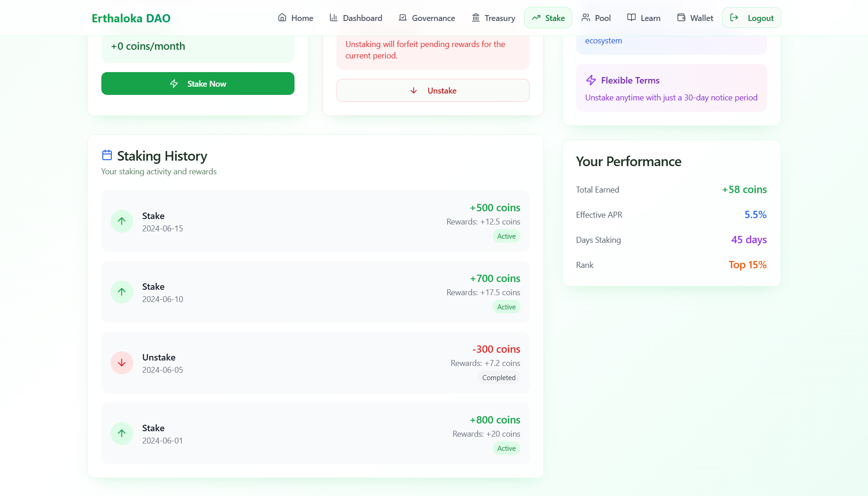Click the Pool users icon
The image size is (868, 496).
click(x=586, y=18)
